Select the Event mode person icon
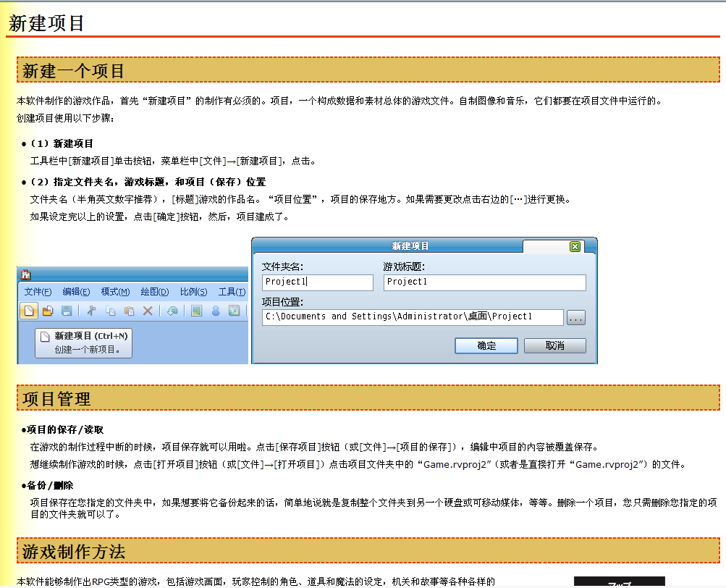726x588 pixels. pyautogui.click(x=215, y=311)
